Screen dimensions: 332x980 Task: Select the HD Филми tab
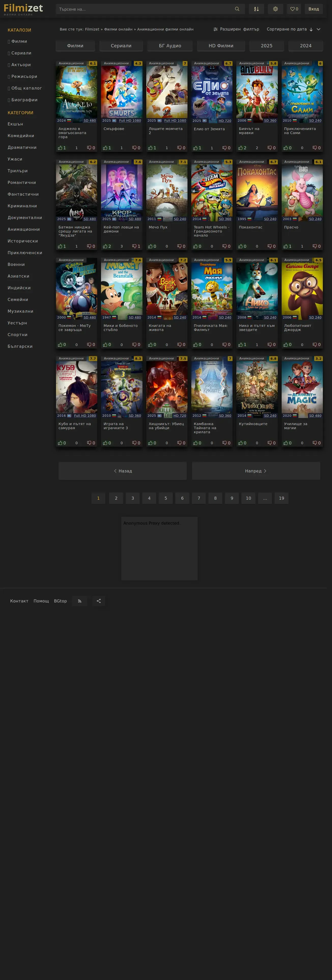point(221,46)
